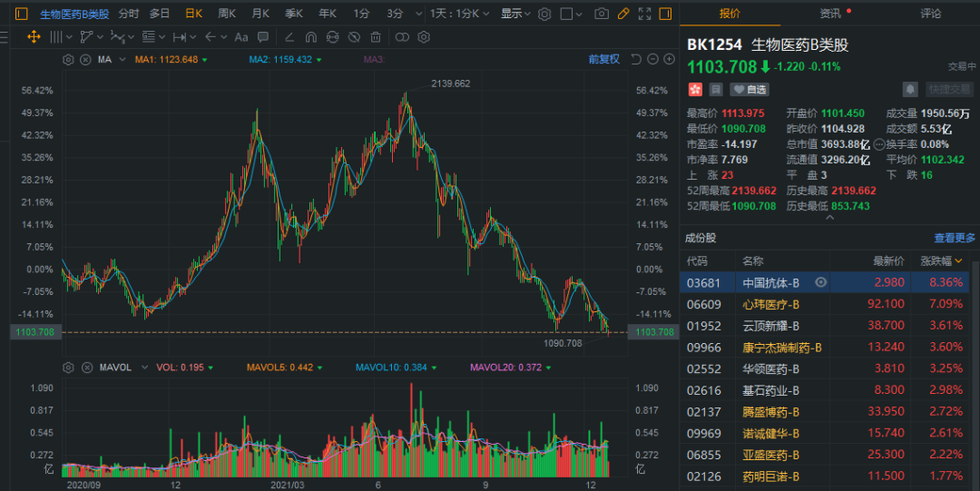Sort by 涨跌幅 column header
The width and height of the screenshot is (980, 491).
click(x=941, y=260)
